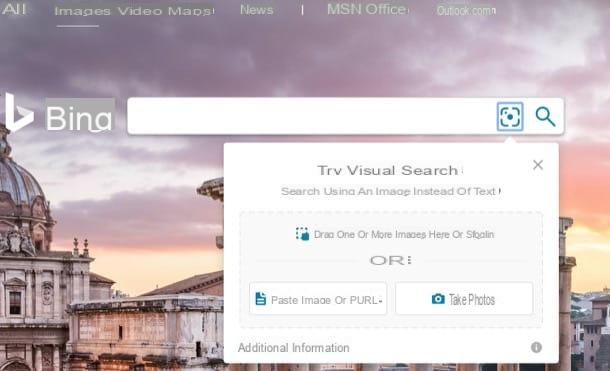The image size is (610, 371).
Task: Click the document icon in Paste Image field
Action: pyautogui.click(x=261, y=299)
